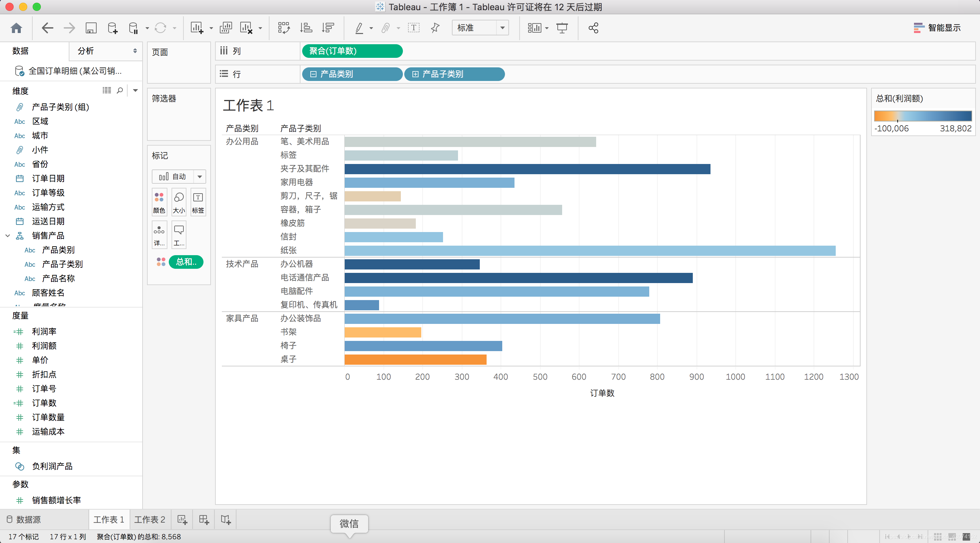Image resolution: width=980 pixels, height=543 pixels.
Task: Click the 聚合(订单数) column pill
Action: 352,51
